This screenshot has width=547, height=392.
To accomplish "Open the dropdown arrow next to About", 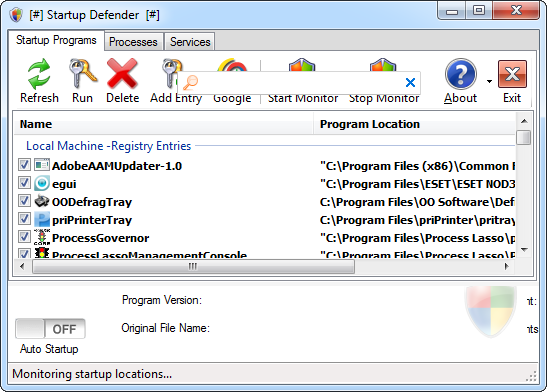I will click(x=489, y=81).
